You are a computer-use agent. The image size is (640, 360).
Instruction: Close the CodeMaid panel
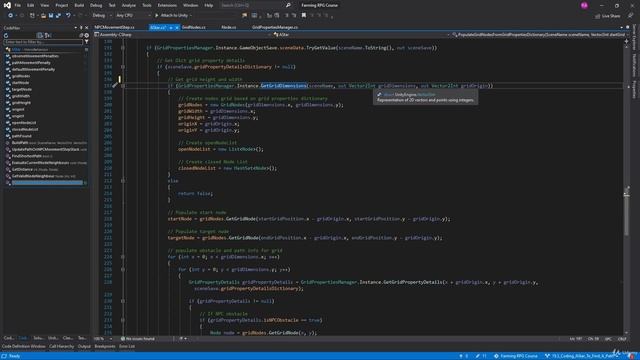(x=86, y=28)
